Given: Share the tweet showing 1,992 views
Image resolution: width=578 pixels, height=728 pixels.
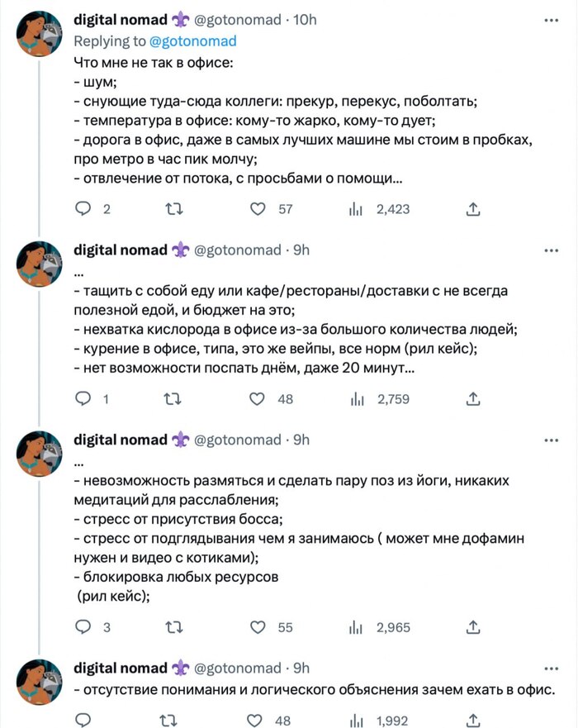Looking at the screenshot, I should click(x=473, y=721).
